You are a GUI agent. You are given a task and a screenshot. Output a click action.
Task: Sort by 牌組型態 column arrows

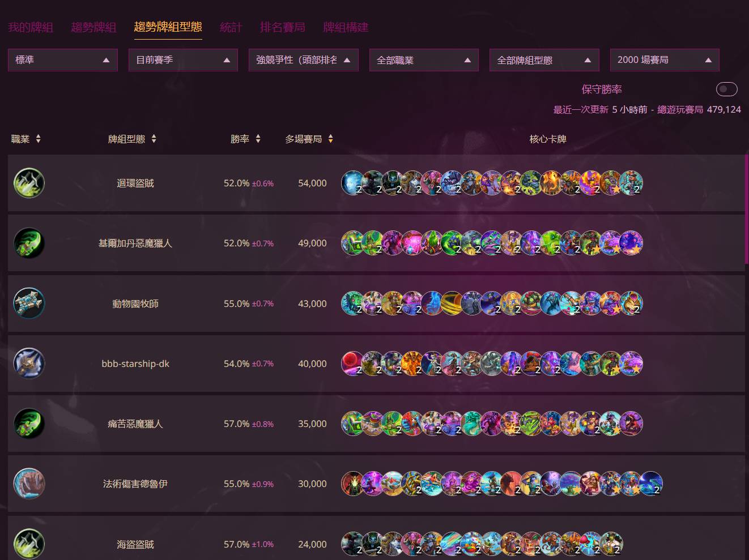154,139
